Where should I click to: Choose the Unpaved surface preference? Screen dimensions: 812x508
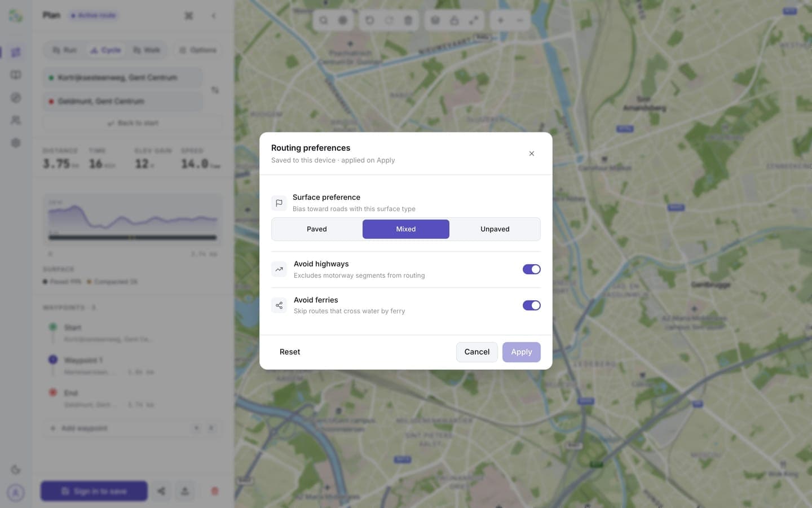495,229
